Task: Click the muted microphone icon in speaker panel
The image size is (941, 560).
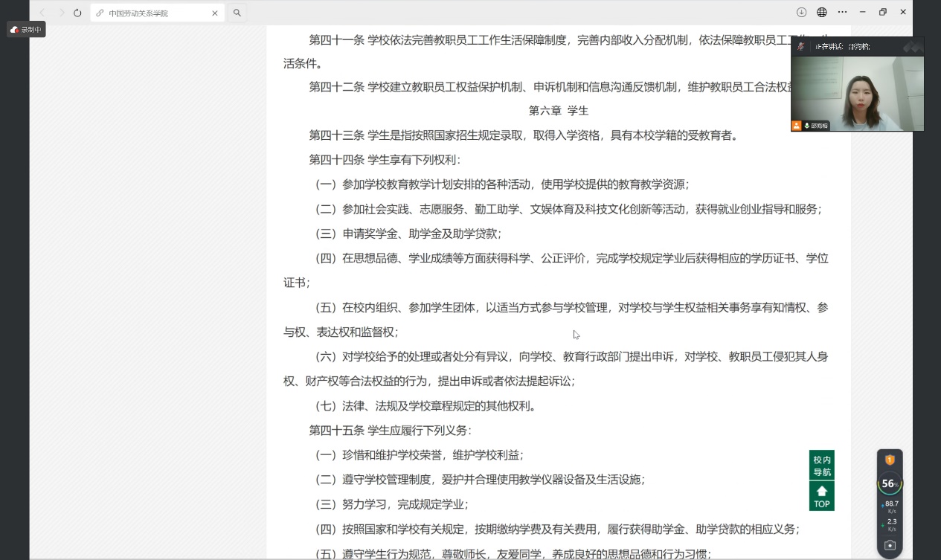Action: tap(801, 46)
